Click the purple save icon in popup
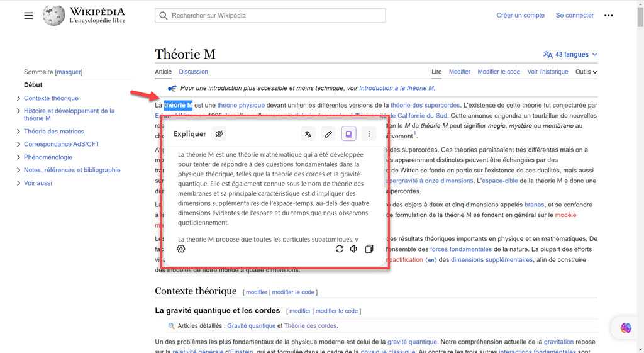Image resolution: width=644 pixels, height=353 pixels. (x=348, y=134)
